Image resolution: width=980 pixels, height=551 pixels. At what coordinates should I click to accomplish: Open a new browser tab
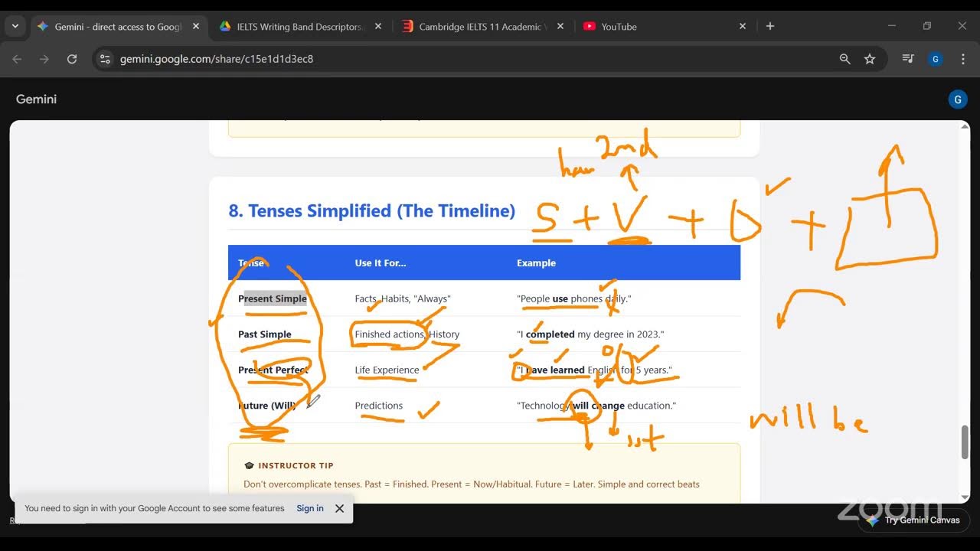click(770, 26)
